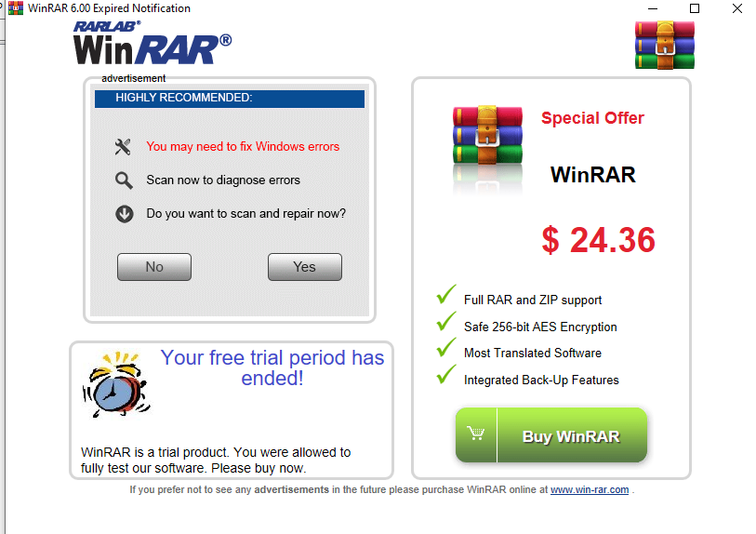Click the wrench and screwdriver tools icon
This screenshot has width=756, height=534.
pyautogui.click(x=123, y=147)
